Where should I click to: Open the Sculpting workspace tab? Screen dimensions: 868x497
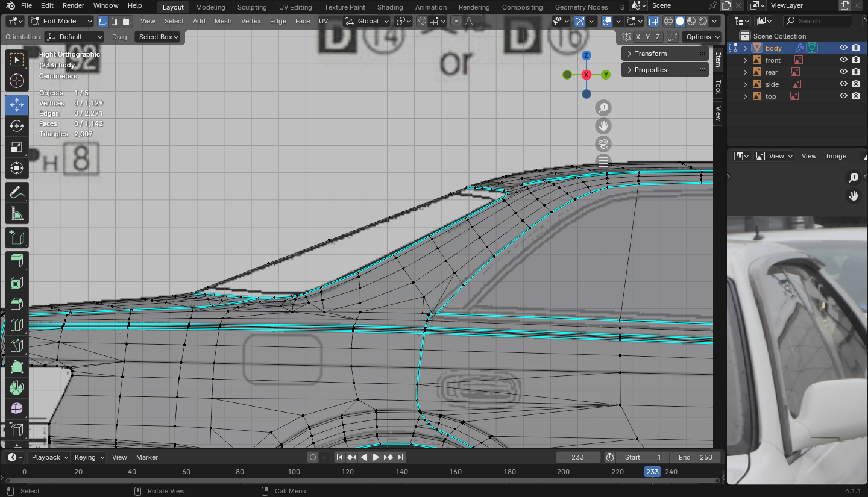click(252, 7)
